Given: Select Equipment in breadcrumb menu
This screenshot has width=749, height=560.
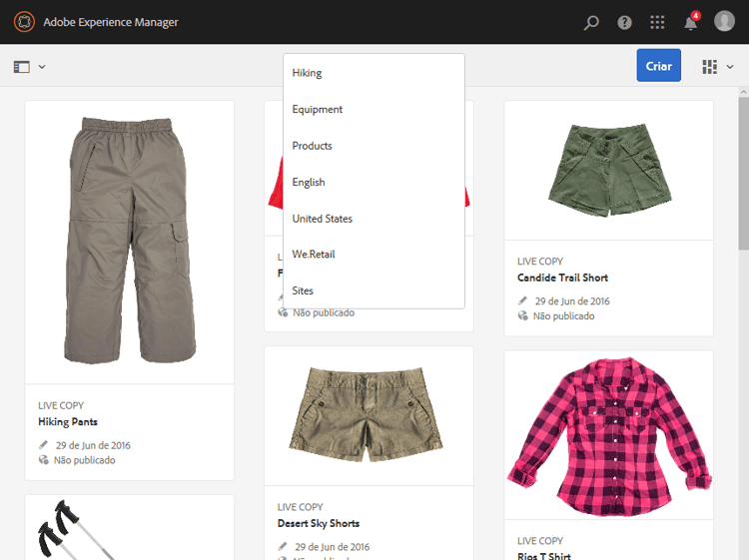Looking at the screenshot, I should point(374,110).
